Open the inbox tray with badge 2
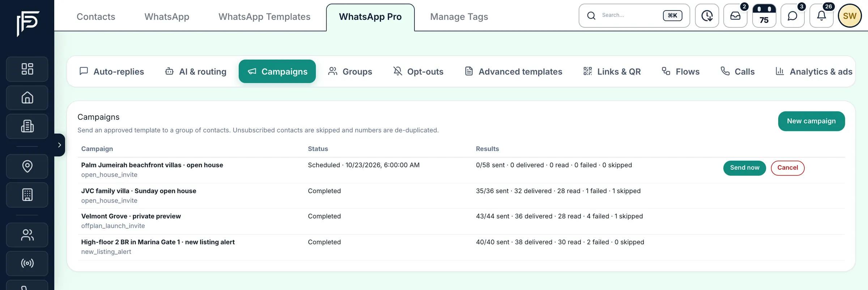Viewport: 868px width, 290px height. 735,16
